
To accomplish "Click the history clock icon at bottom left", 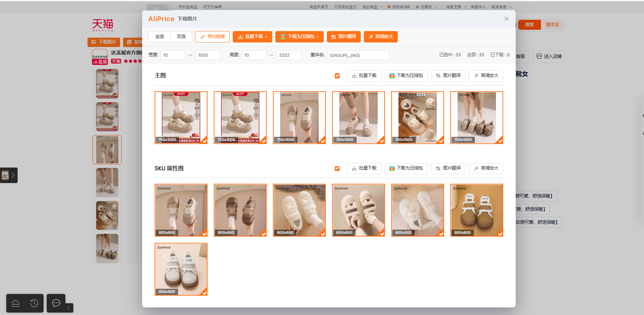I will pos(34,303).
